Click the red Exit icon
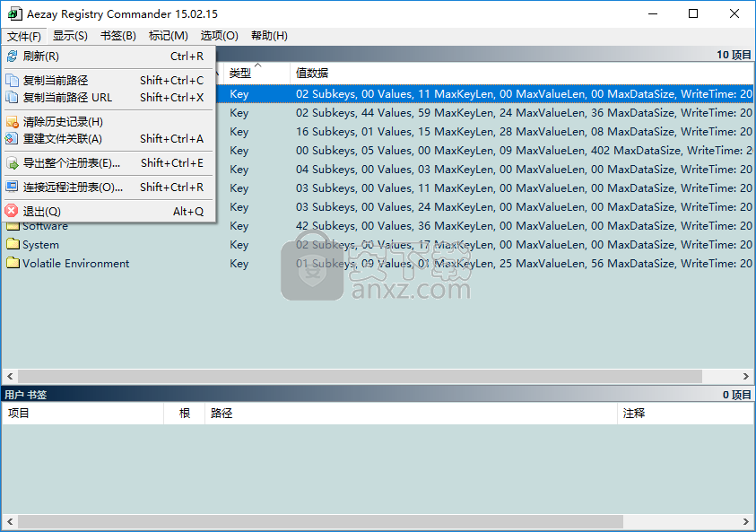Screen dimensions: 756x532 pyautogui.click(x=12, y=211)
